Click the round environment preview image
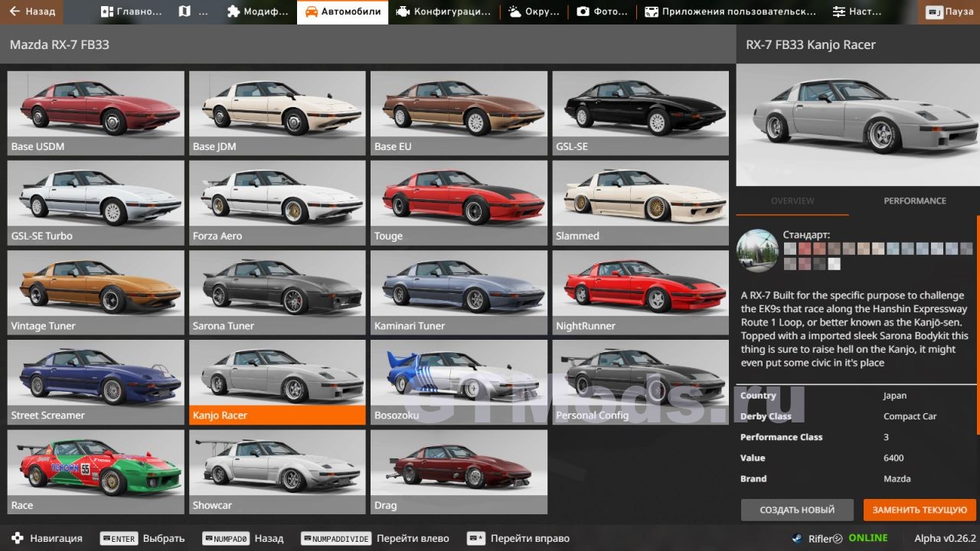Image resolution: width=980 pixels, height=551 pixels. [757, 250]
